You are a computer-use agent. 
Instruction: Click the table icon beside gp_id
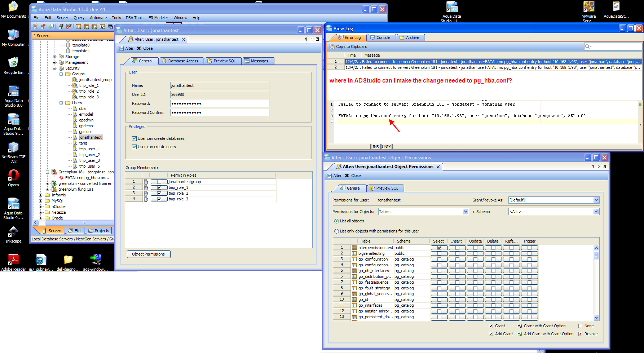point(354,299)
